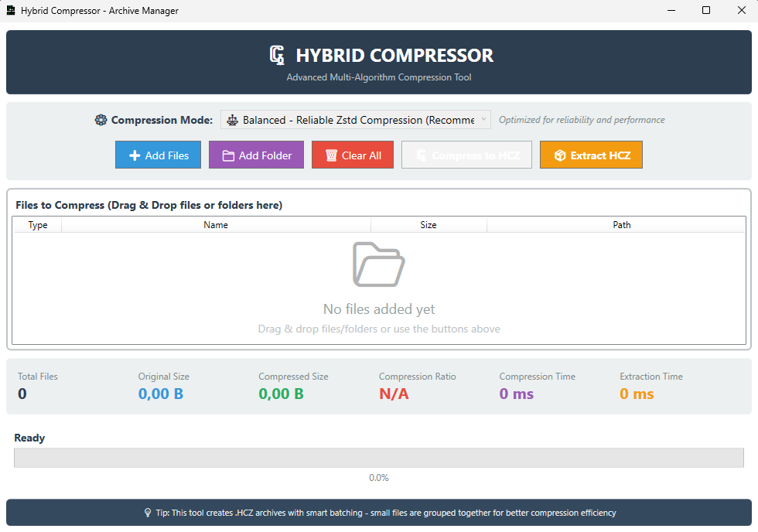
Task: Click the dropdown arrow on the mode selector
Action: (484, 120)
